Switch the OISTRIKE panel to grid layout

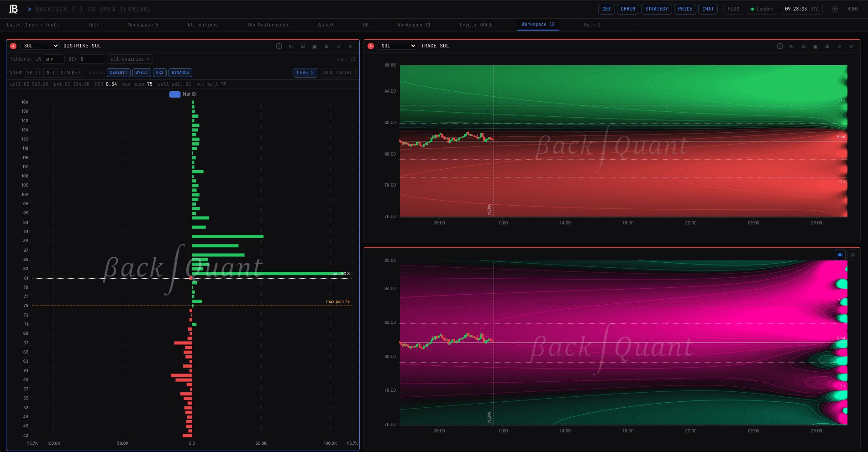(x=326, y=46)
